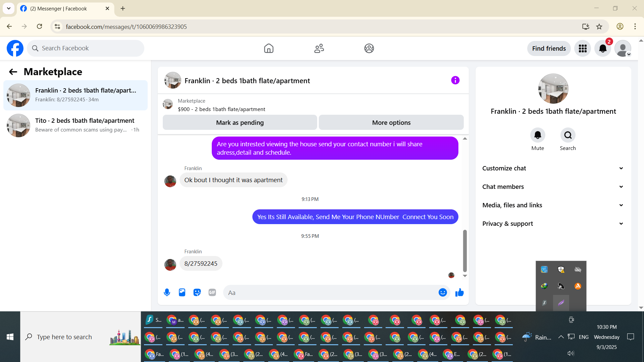Send a thumbs-up like
644x362 pixels.
(x=459, y=293)
